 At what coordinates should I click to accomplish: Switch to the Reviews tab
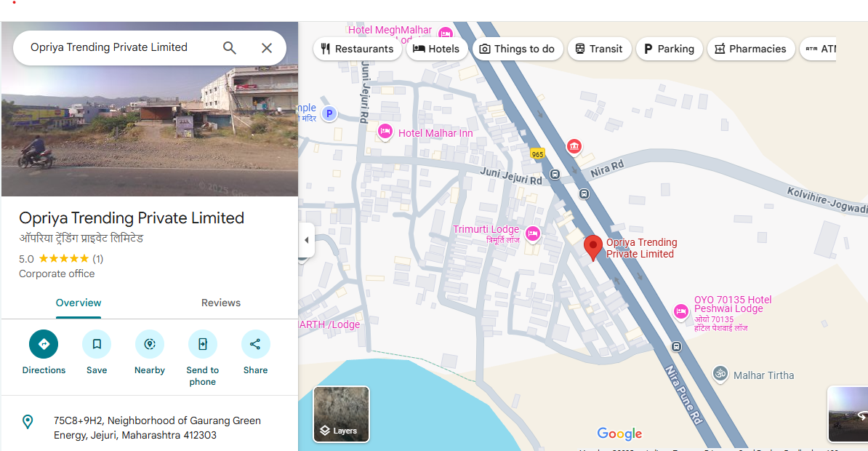221,303
